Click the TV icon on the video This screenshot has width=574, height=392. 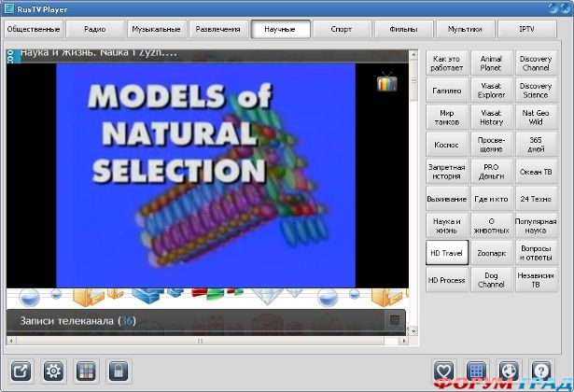pyautogui.click(x=387, y=82)
